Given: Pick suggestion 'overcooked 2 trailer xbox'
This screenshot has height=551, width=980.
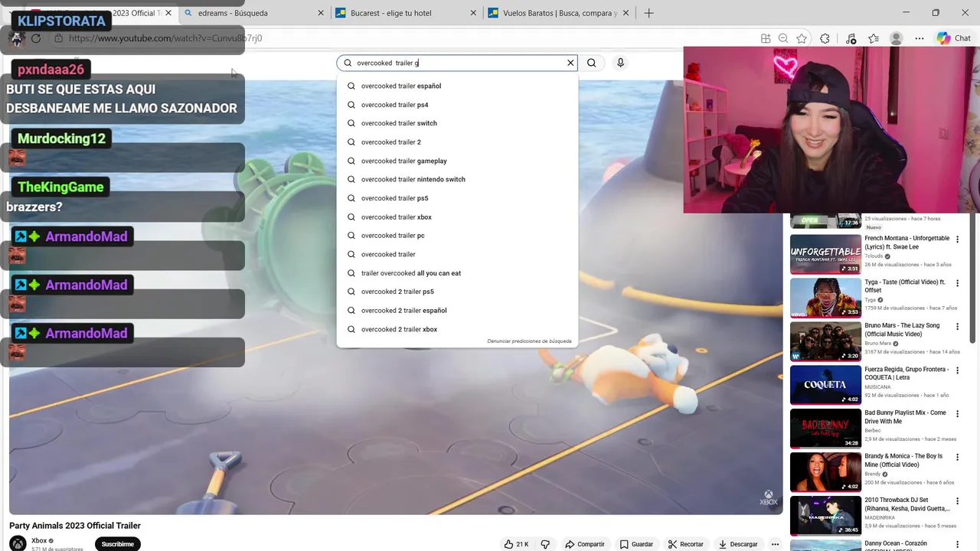Looking at the screenshot, I should click(x=457, y=329).
